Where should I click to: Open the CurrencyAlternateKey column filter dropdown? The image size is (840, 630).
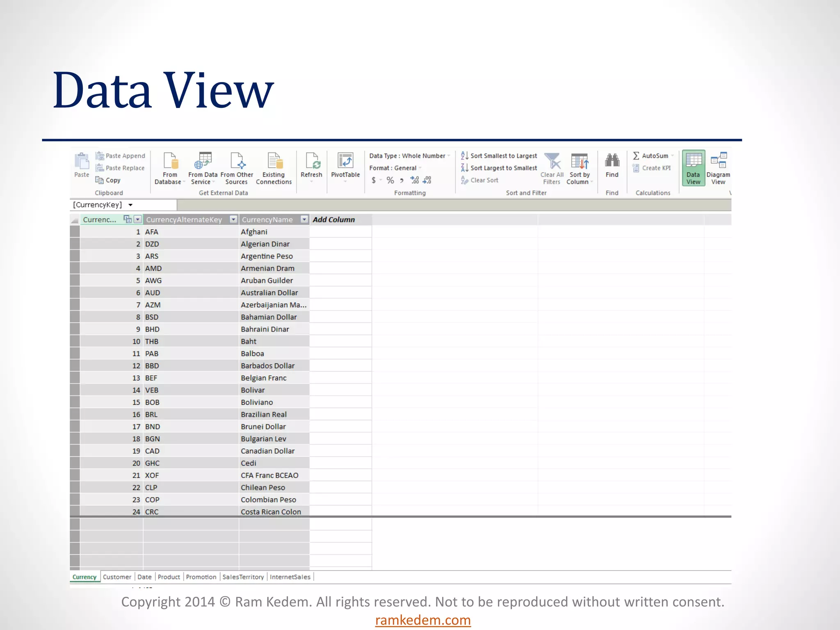[x=233, y=219]
